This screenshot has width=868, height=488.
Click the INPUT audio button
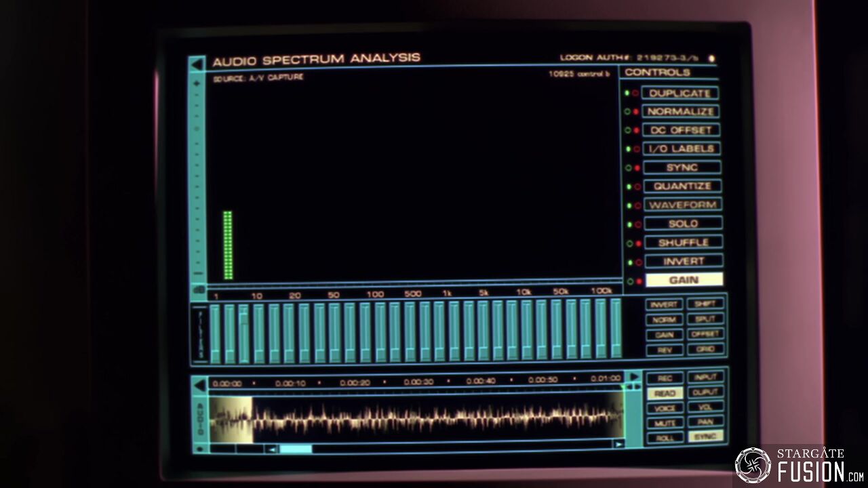[x=705, y=377]
